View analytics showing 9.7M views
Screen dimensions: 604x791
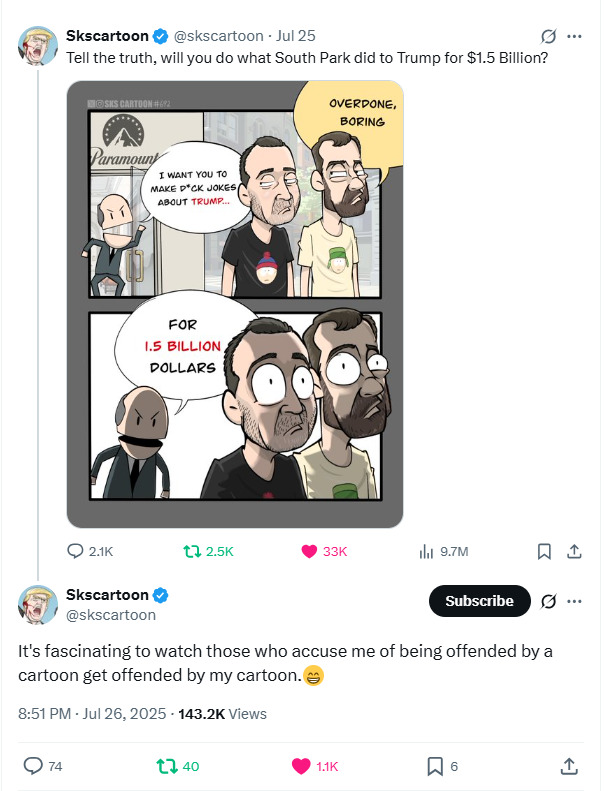click(426, 551)
